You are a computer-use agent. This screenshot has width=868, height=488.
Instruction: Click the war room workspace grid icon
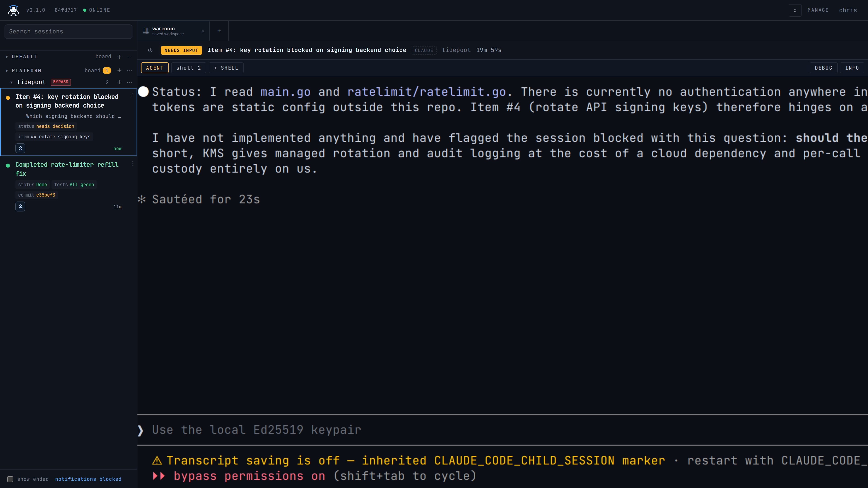[x=146, y=31]
